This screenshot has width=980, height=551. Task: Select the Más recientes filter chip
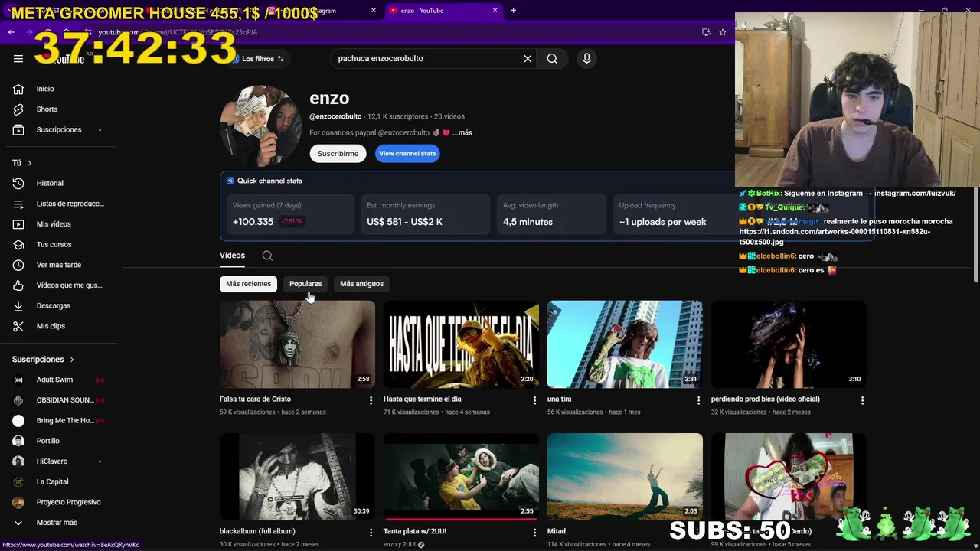tap(248, 284)
